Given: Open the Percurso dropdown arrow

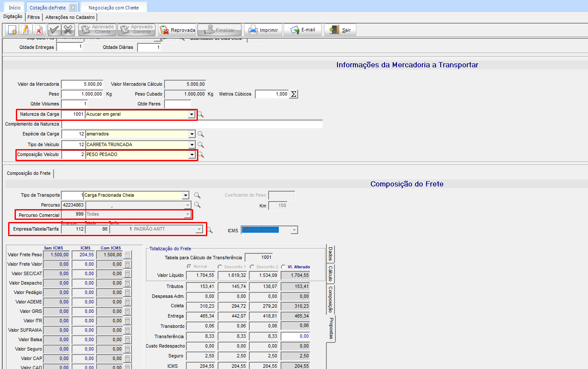Looking at the screenshot, I should coord(188,205).
